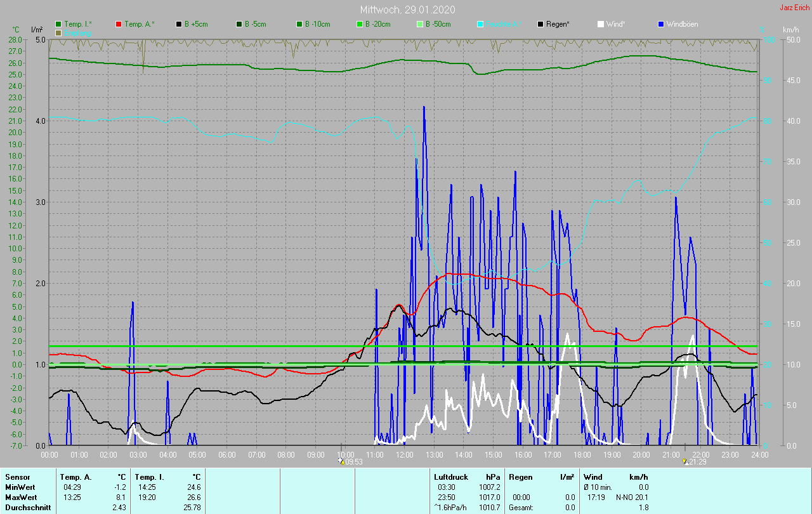Screen dimensions: 812x514
Task: Click the "MaxWert" row label
Action: [20, 498]
